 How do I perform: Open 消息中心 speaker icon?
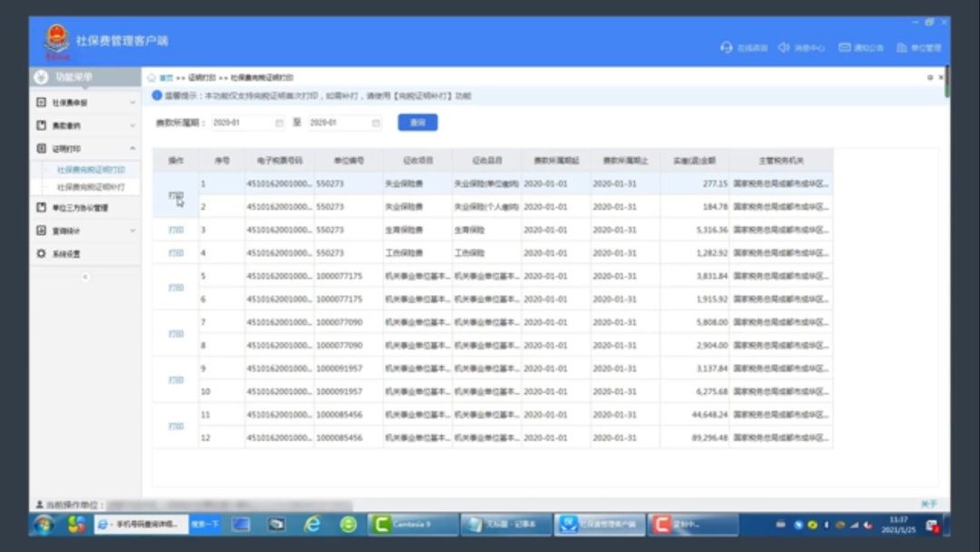(784, 47)
